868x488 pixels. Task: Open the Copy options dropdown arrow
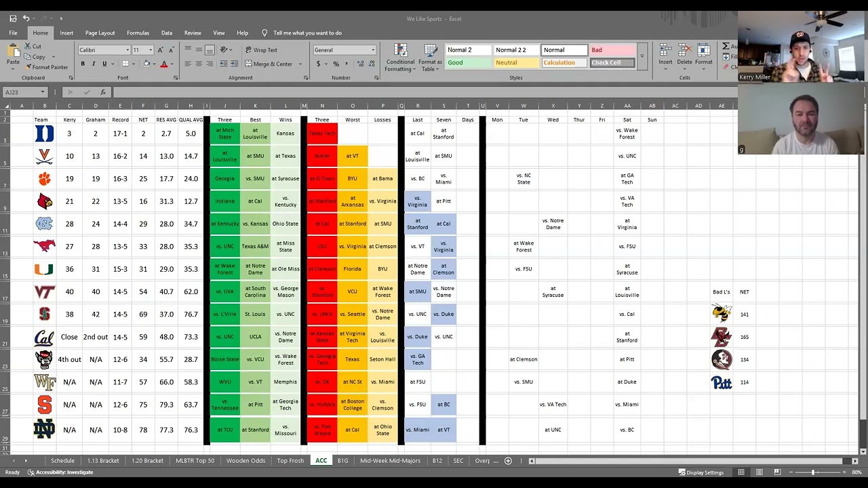click(x=53, y=57)
